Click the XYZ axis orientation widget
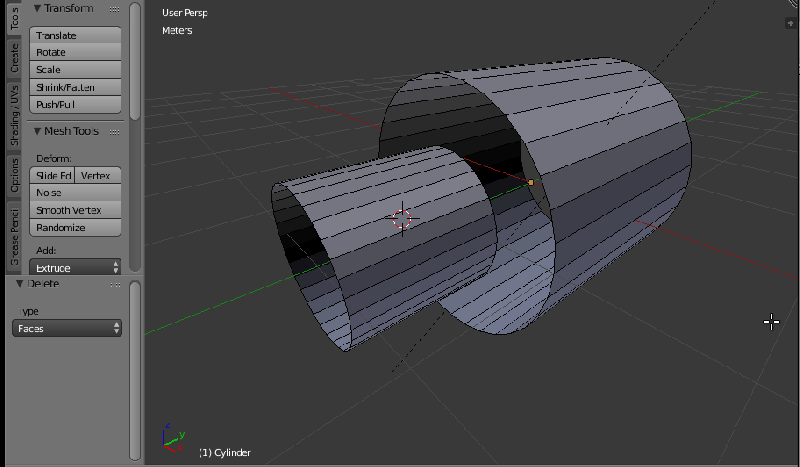 [x=173, y=438]
